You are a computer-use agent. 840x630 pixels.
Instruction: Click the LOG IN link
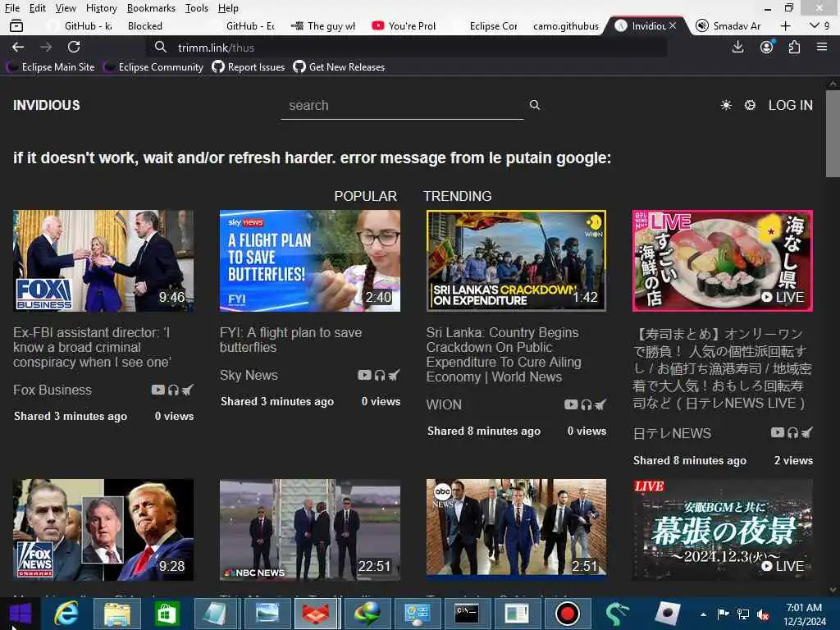[790, 105]
